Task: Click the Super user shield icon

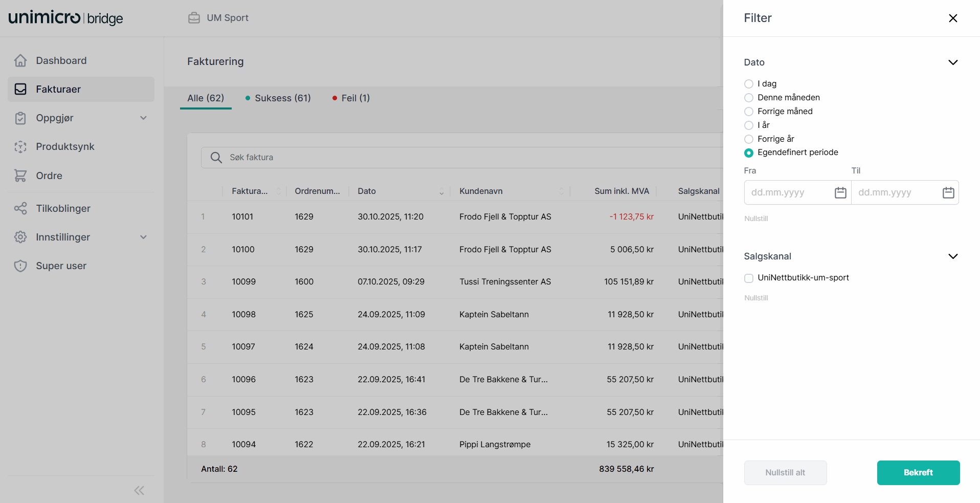Action: 20,266
